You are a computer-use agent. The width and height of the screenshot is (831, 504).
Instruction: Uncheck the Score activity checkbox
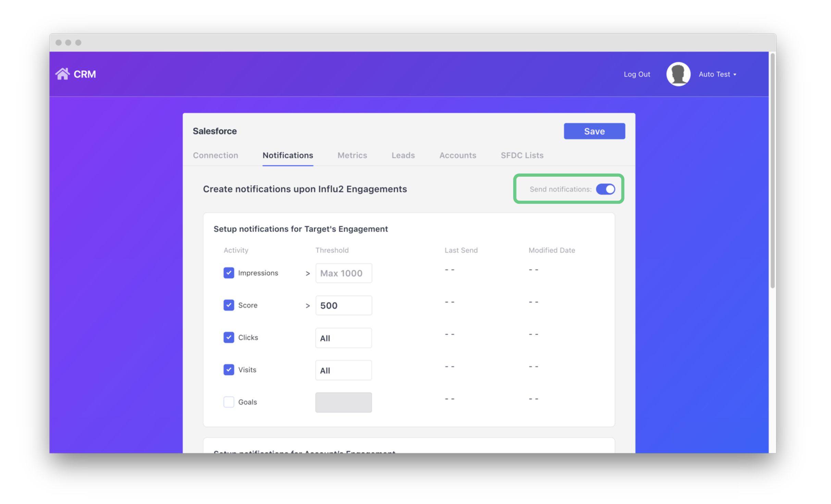click(228, 305)
